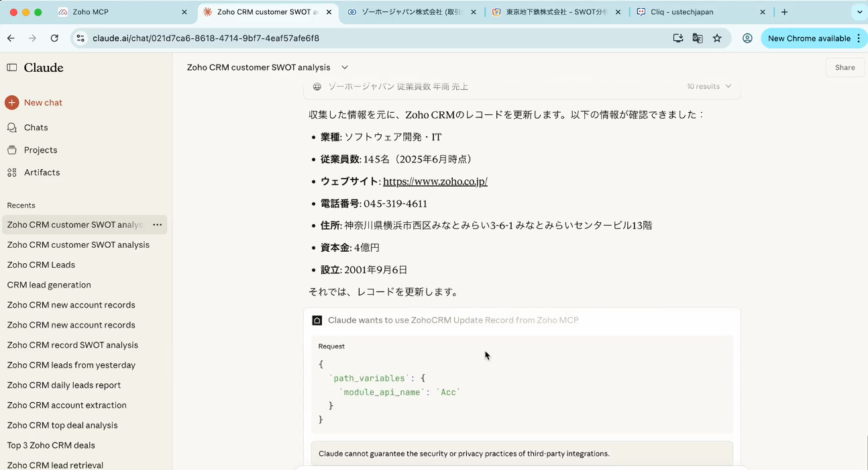Click the New Chrome available button

click(x=814, y=38)
